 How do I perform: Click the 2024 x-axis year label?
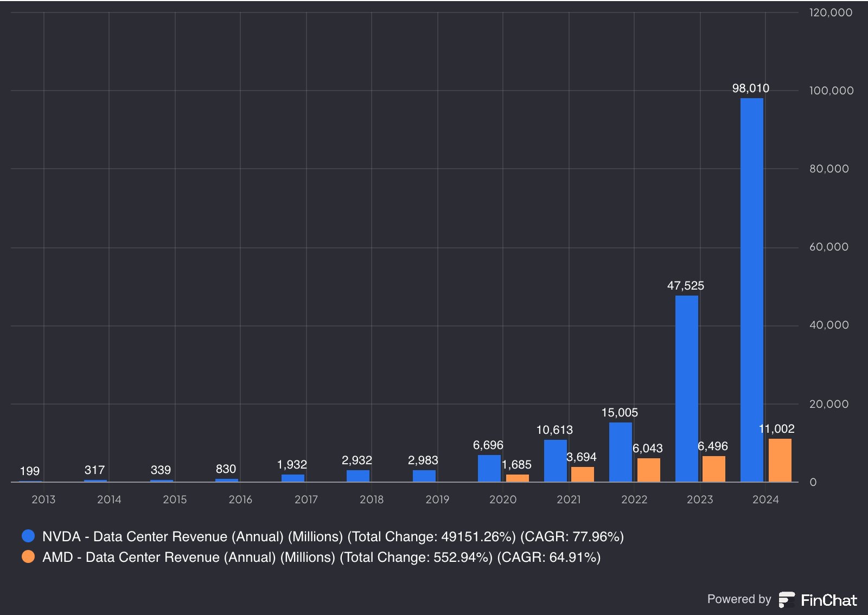click(765, 499)
